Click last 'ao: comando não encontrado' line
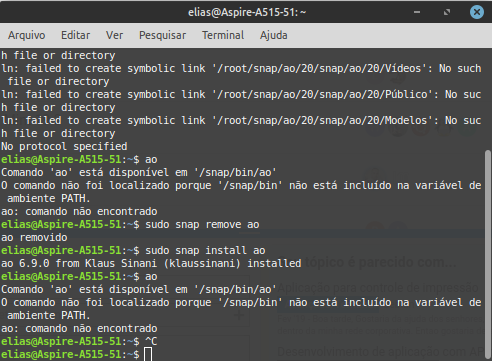Image resolution: width=492 pixels, height=361 pixels. coord(79,328)
